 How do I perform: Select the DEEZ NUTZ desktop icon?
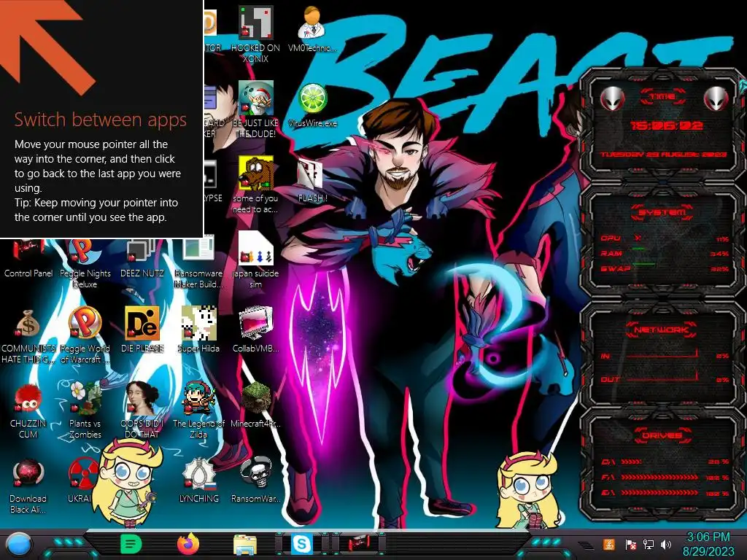[x=142, y=258]
